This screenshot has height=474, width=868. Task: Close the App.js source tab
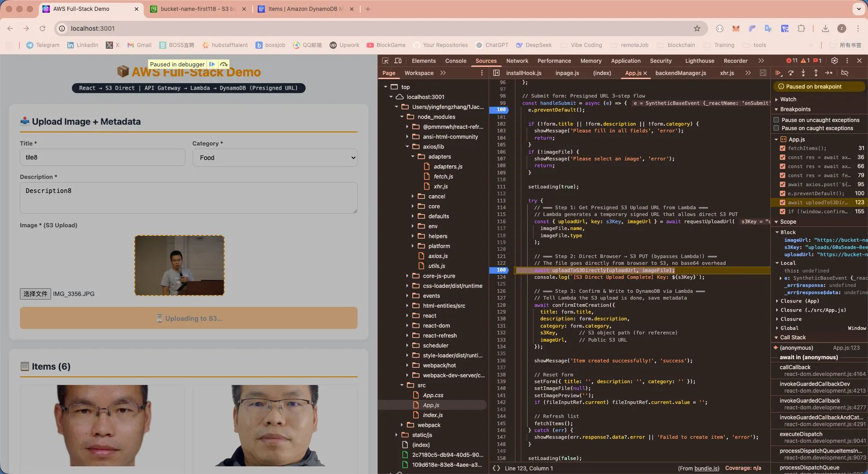pyautogui.click(x=645, y=73)
